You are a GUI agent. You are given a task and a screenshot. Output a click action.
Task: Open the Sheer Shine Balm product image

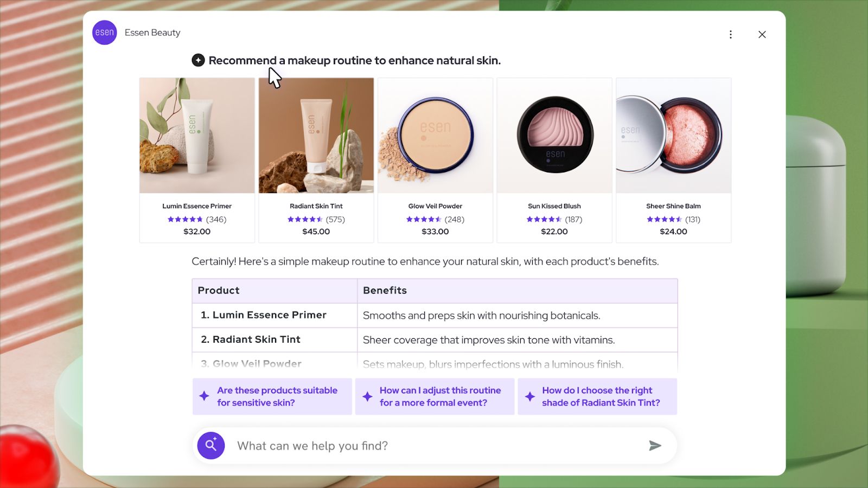coord(673,136)
